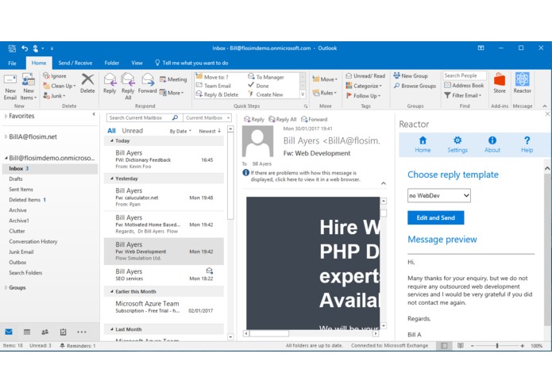552x392 pixels.
Task: Run the Reply & Delete quick step
Action: [217, 94]
